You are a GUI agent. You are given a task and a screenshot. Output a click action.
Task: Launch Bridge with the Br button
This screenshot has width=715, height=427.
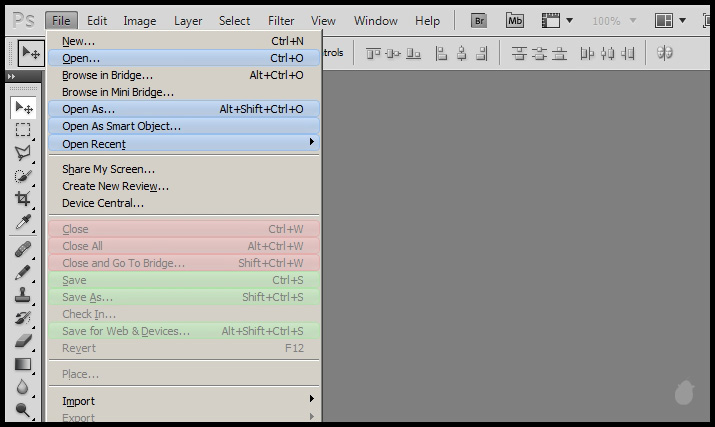[479, 20]
